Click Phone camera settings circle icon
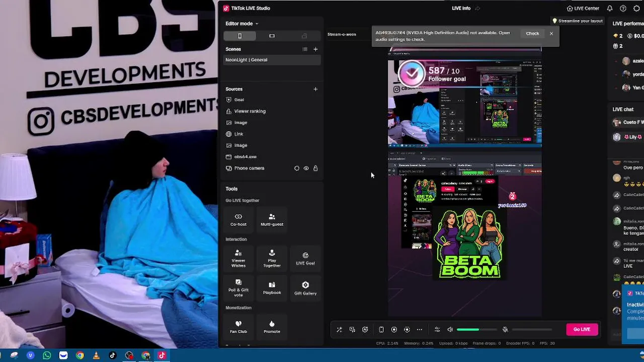 [x=297, y=168]
